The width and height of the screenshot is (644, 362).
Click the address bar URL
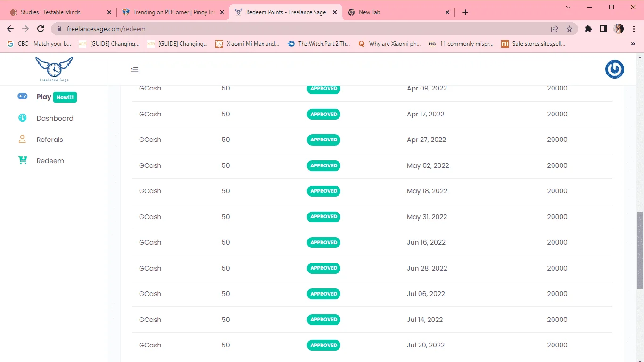(x=106, y=29)
